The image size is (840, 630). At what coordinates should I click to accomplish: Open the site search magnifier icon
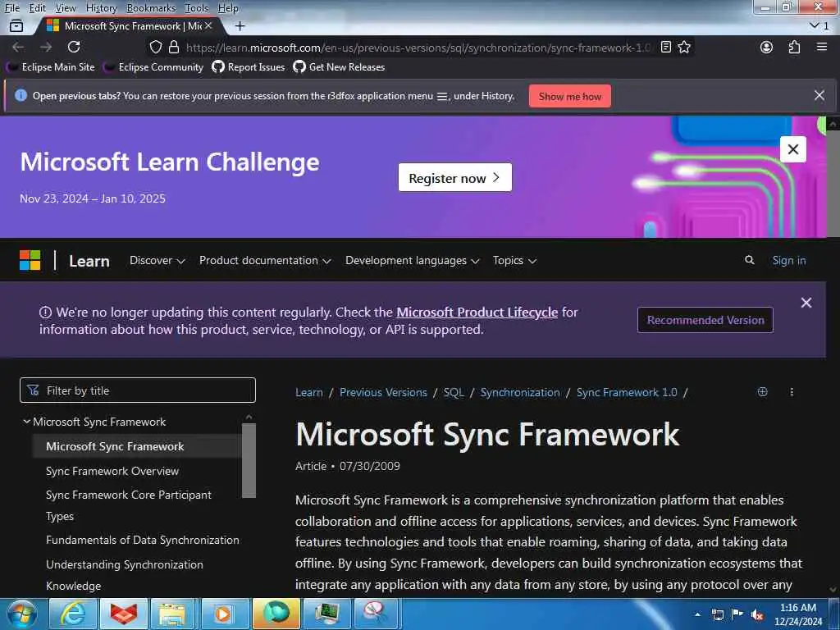(x=750, y=260)
